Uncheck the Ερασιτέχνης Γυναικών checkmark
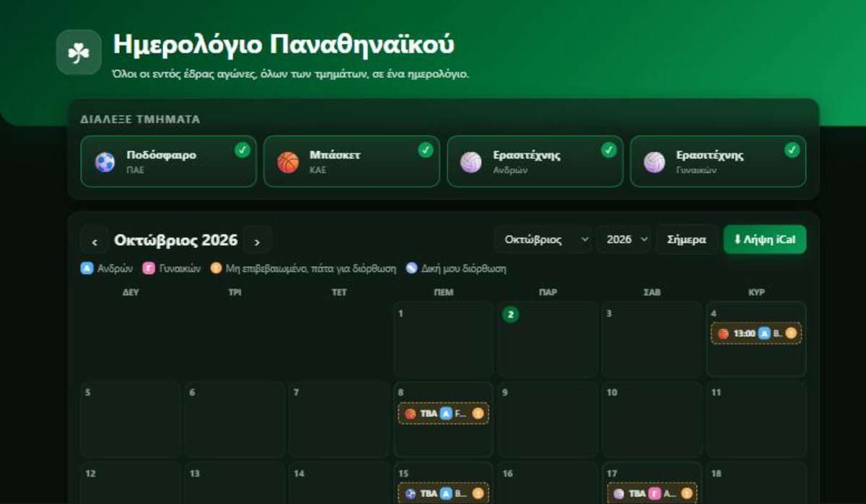Viewport: 866px width, 504px height. 792,150
